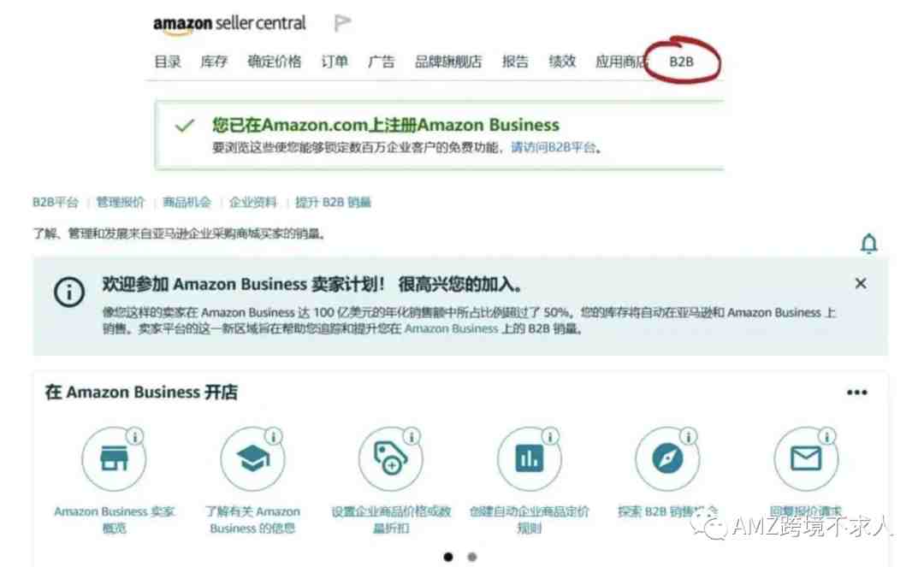
Task: Open the graduation cap learning icon
Action: [252, 458]
